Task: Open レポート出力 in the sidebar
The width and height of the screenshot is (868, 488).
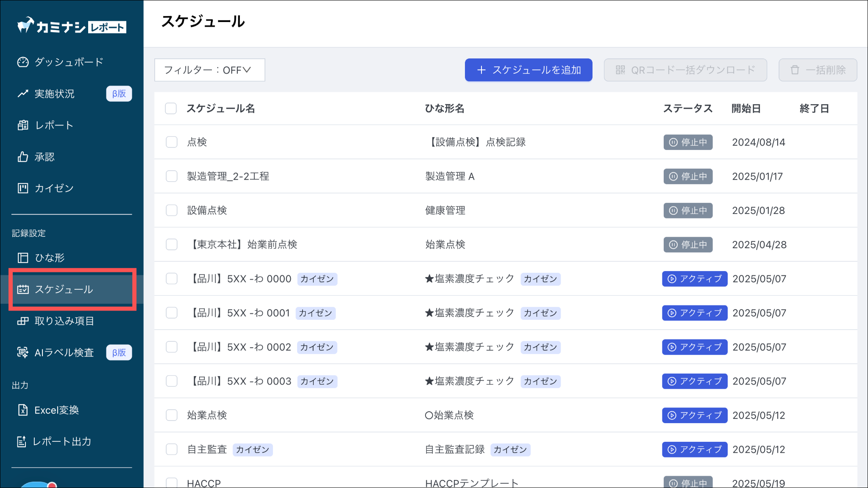Action: click(61, 441)
